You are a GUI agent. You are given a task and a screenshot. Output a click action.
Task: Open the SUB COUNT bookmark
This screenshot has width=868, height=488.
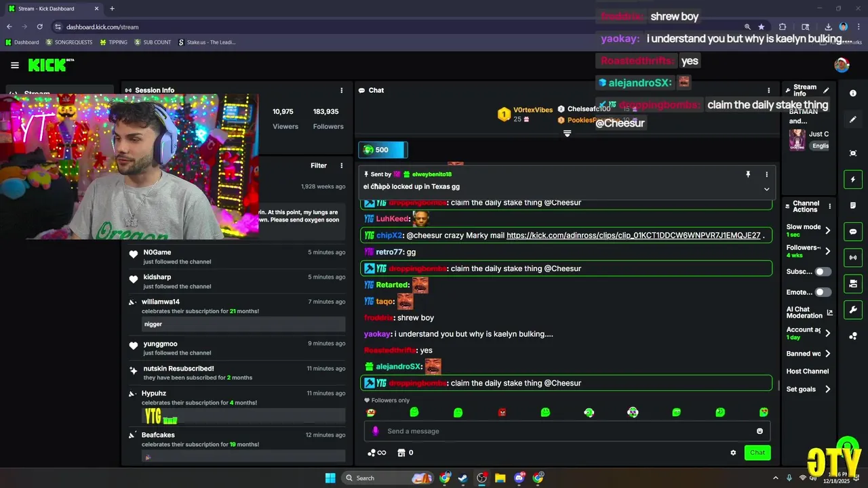(x=153, y=42)
